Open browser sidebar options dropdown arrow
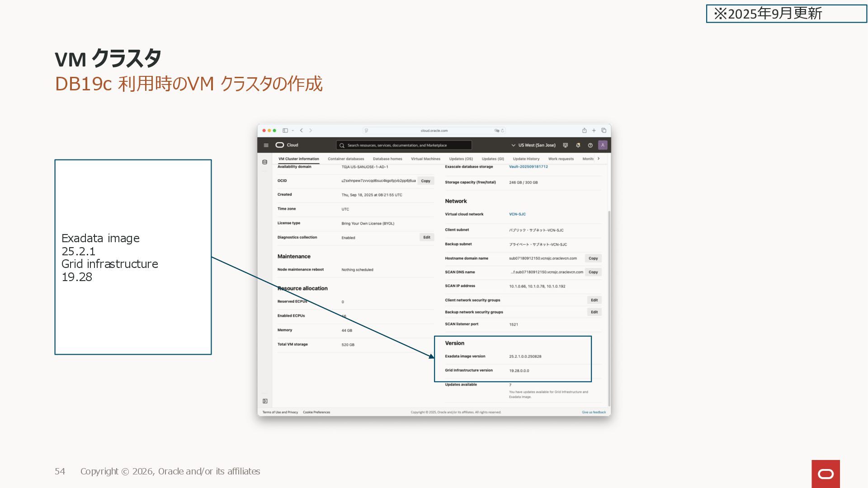 tap(293, 131)
